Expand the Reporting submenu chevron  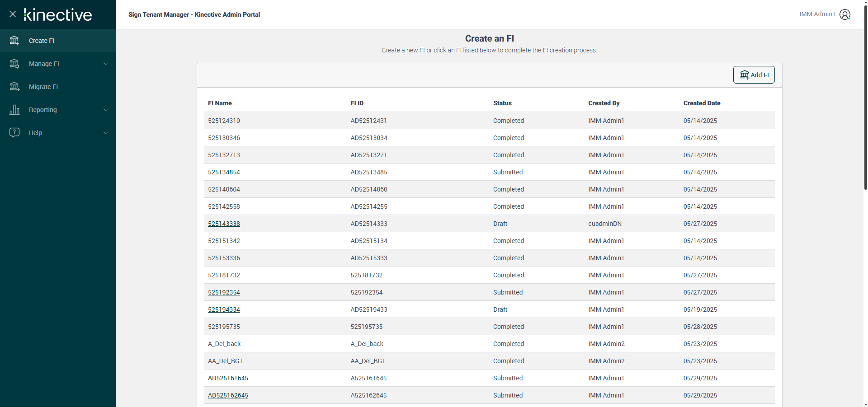(x=106, y=110)
